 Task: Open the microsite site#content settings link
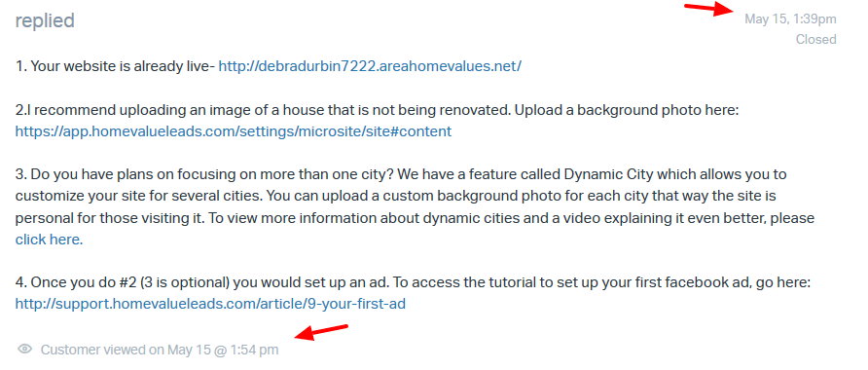point(233,131)
